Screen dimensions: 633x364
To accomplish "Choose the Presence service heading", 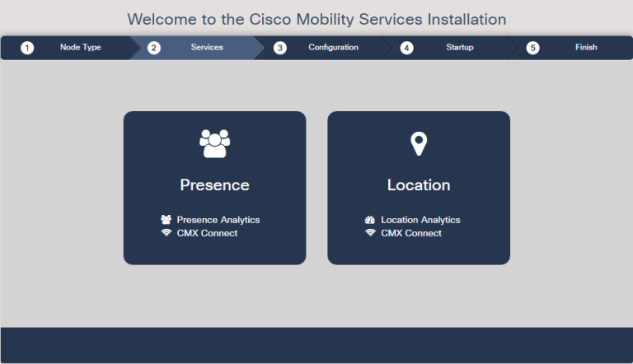I will [215, 184].
